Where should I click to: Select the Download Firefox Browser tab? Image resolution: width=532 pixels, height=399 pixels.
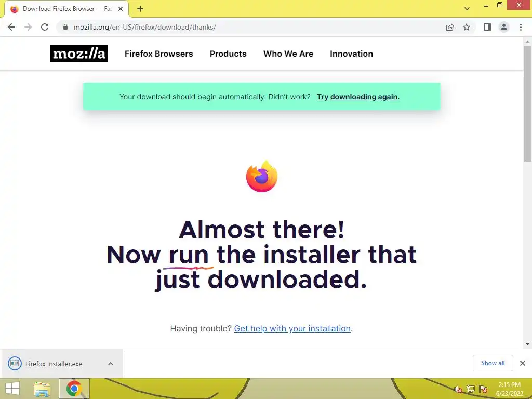pos(67,9)
